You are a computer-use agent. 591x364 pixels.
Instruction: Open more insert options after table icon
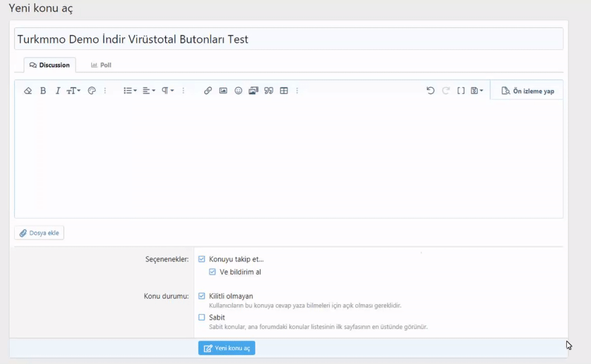click(x=297, y=91)
